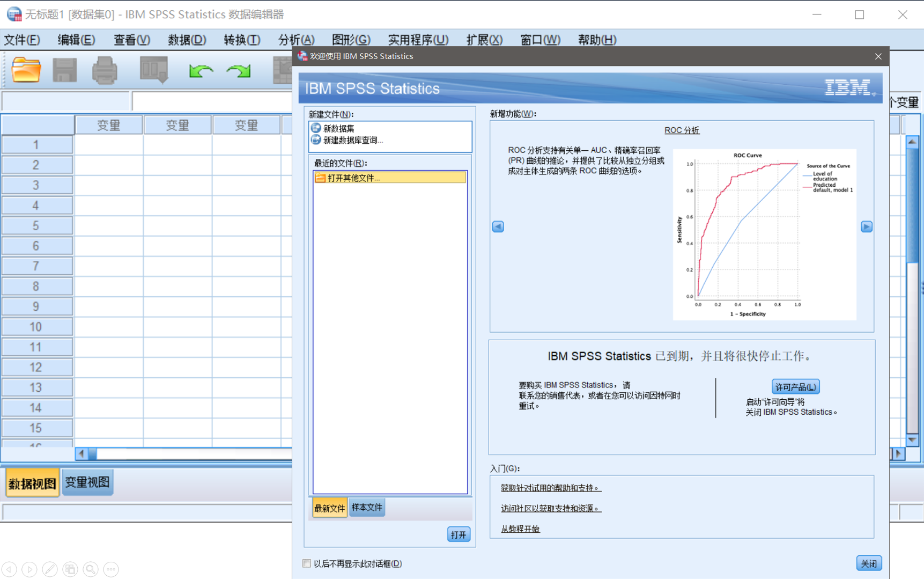Click the magnifier icon at bottom left
924x579 pixels.
coord(91,569)
